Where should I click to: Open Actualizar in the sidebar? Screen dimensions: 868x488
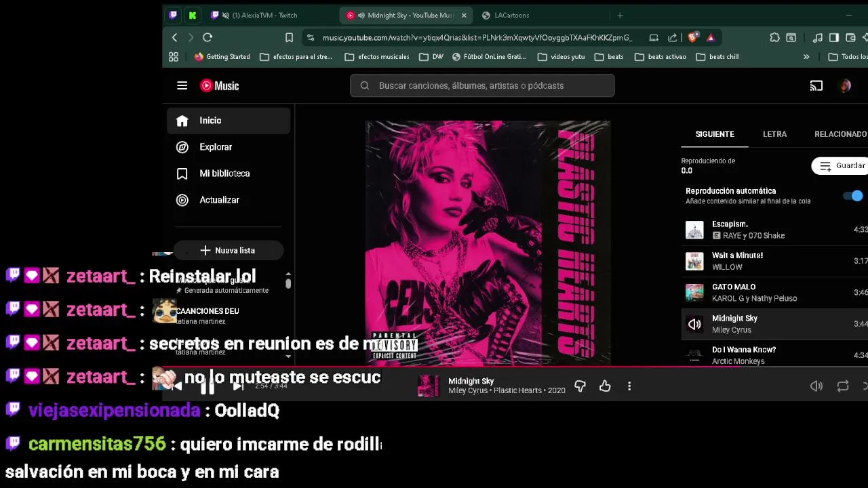click(x=229, y=200)
